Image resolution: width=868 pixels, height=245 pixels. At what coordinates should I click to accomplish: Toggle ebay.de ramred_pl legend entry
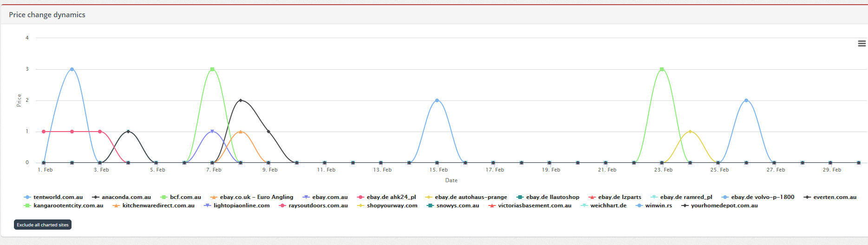pos(682,197)
